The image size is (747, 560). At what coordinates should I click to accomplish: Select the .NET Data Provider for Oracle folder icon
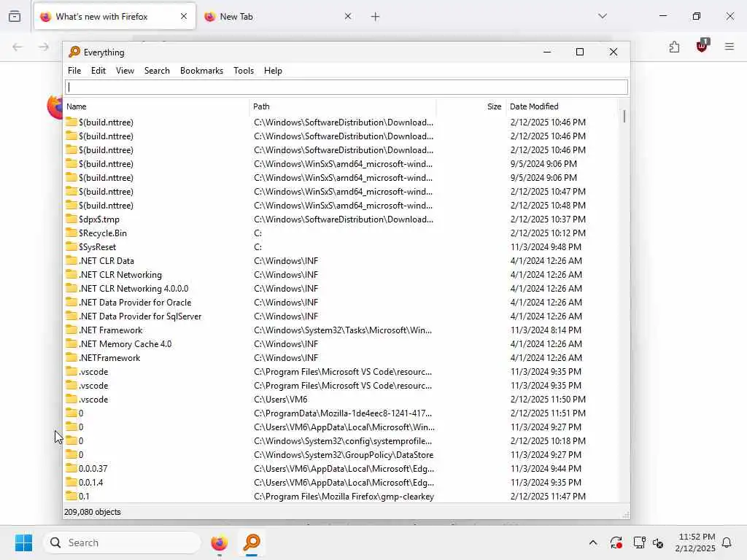[71, 302]
